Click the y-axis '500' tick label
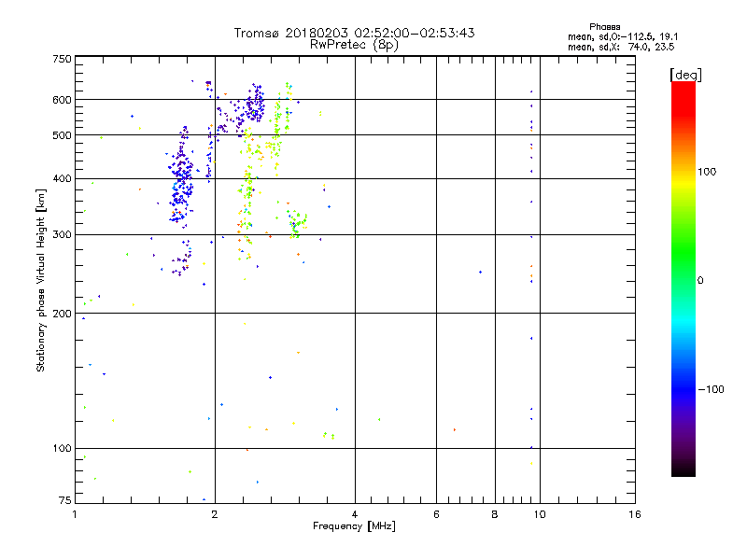Image resolution: width=747 pixels, height=560 pixels. coord(62,135)
